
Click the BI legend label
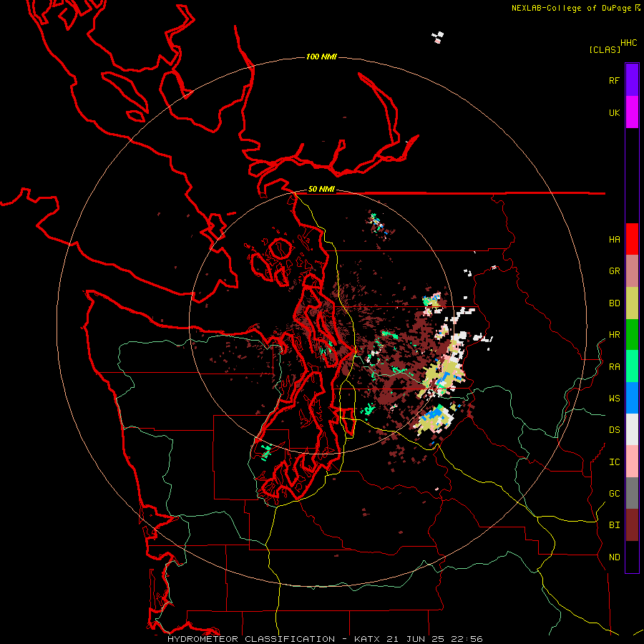tap(614, 525)
